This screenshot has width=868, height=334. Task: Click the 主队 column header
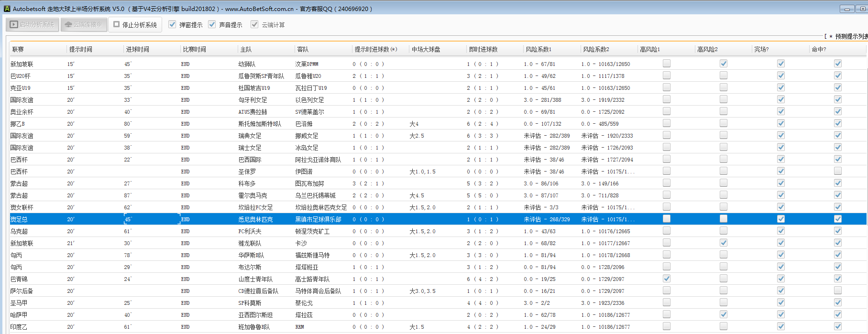coord(246,49)
